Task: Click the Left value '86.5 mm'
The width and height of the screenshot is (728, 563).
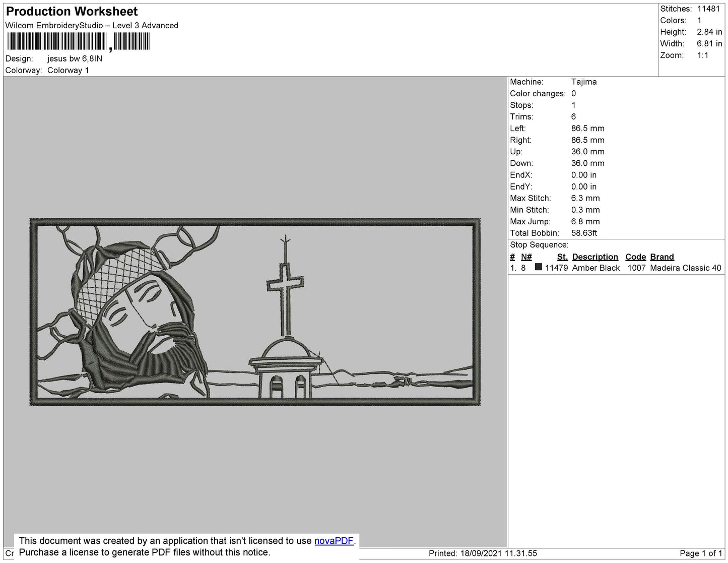Action: pyautogui.click(x=587, y=128)
